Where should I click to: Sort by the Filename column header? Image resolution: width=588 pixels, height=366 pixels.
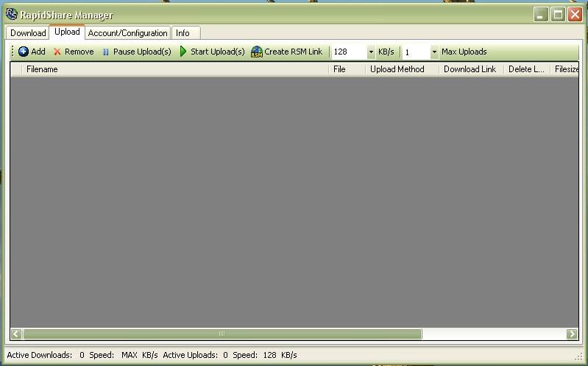[174, 69]
